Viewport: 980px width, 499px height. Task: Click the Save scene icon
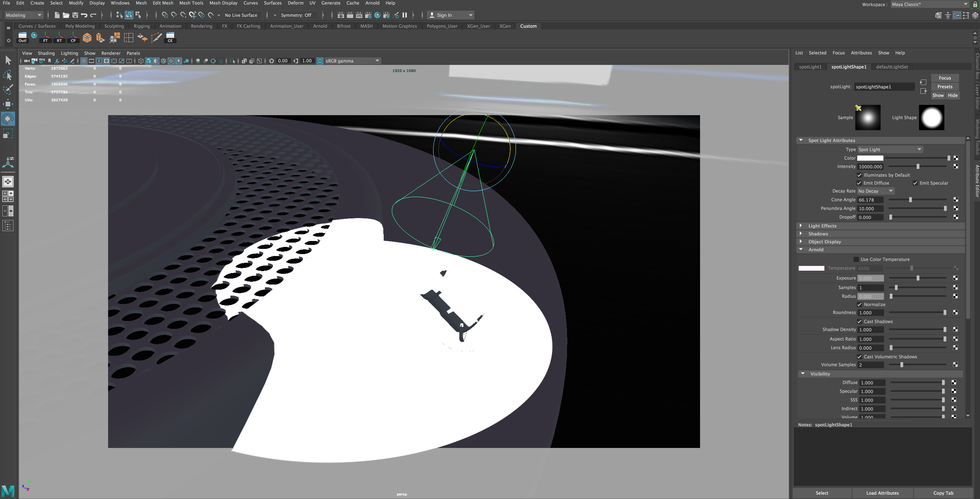[75, 15]
